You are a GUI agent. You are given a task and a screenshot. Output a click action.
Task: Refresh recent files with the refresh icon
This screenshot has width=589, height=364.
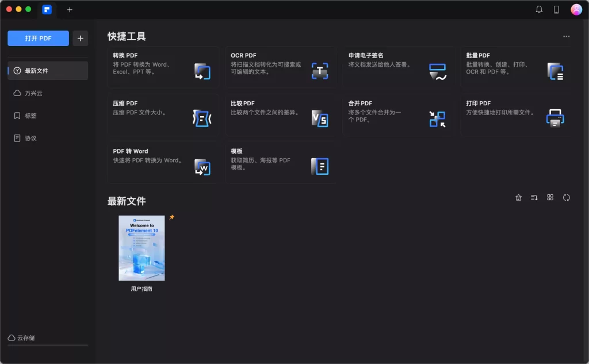click(x=567, y=197)
